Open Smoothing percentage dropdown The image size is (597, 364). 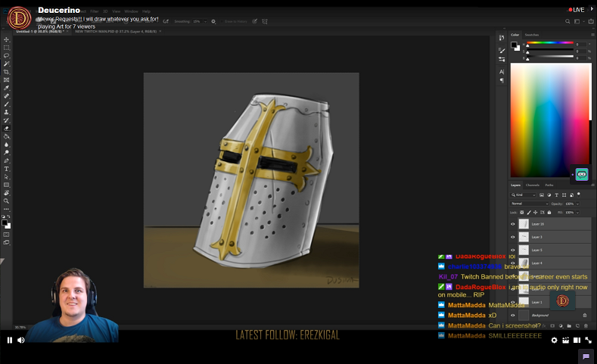pos(205,21)
